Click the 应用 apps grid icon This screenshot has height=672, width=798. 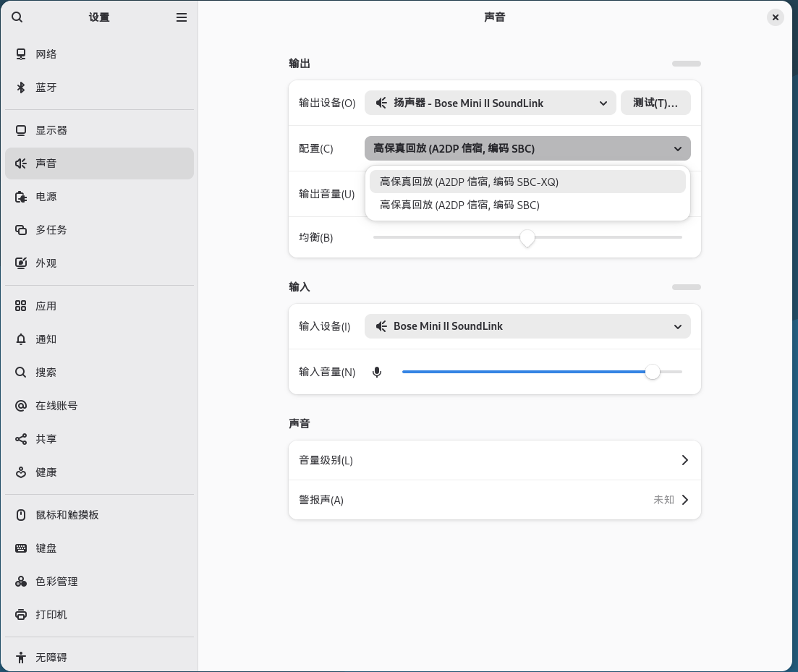(x=21, y=306)
